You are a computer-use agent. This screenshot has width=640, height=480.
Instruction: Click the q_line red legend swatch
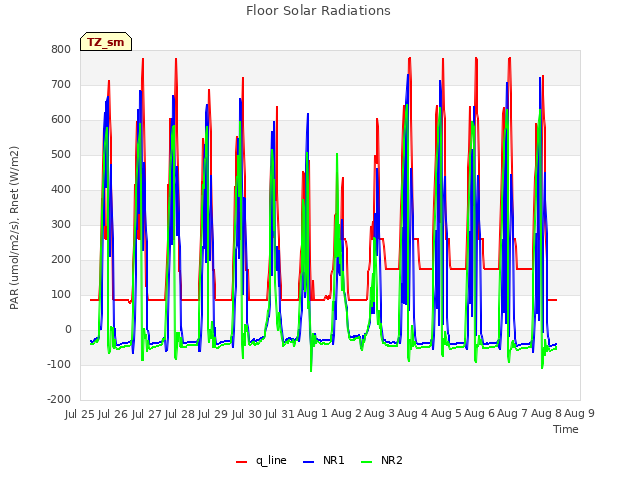point(241,462)
